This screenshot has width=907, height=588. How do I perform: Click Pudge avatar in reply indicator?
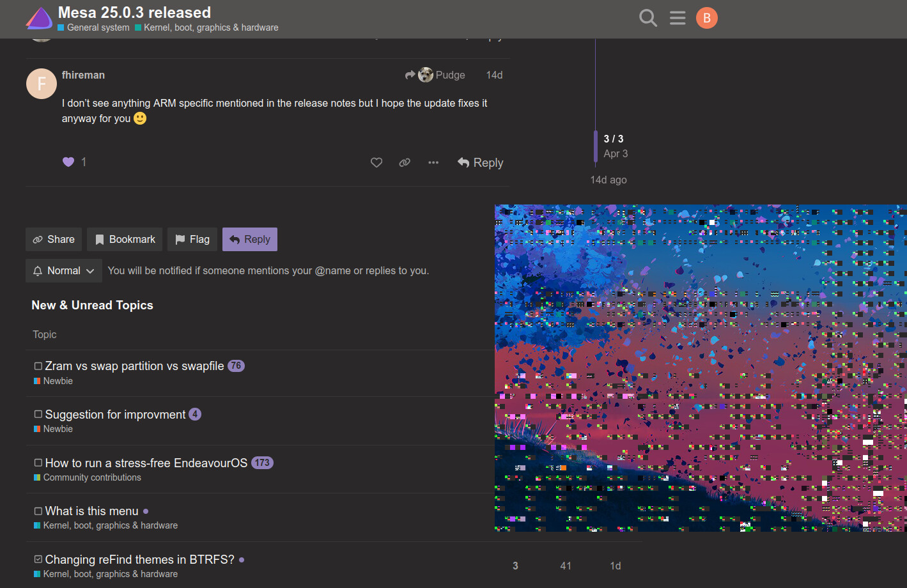click(x=426, y=75)
